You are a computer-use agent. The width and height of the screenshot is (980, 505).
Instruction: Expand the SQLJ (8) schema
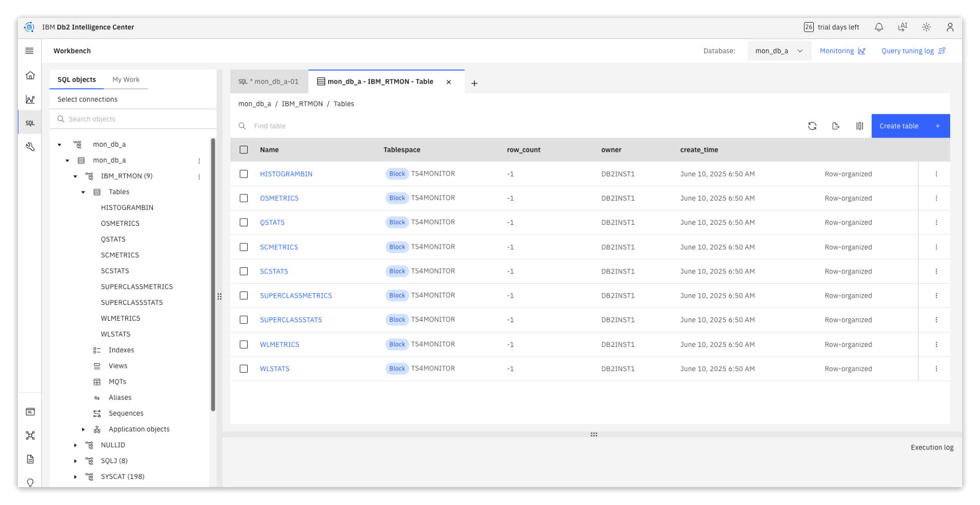[x=75, y=461]
